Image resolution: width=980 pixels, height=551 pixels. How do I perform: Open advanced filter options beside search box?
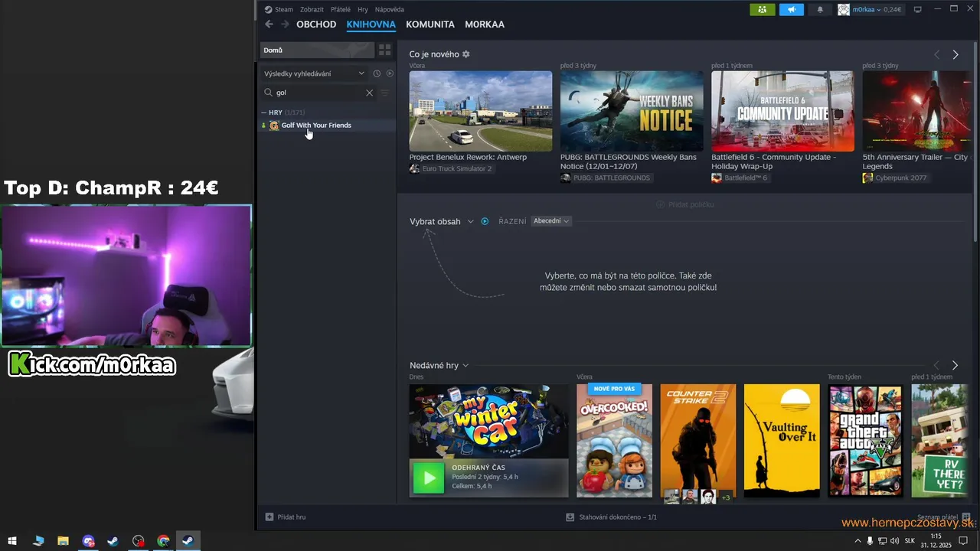(385, 93)
